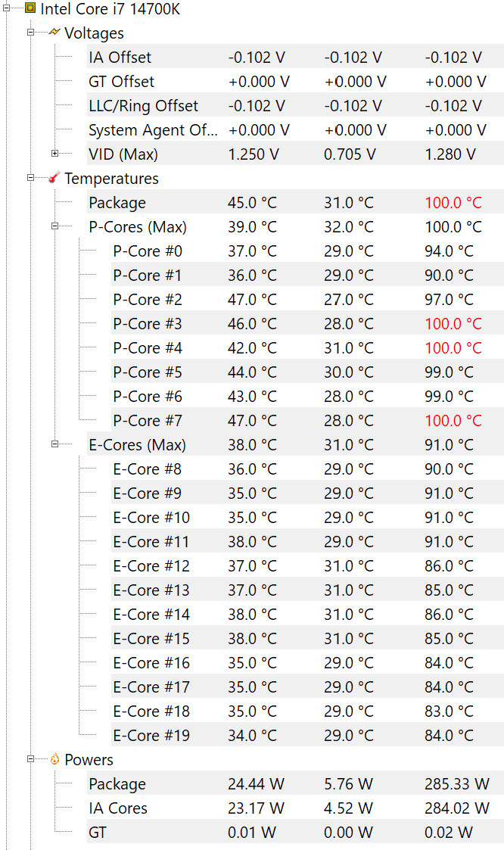Click the Powers flame icon

pos(54,759)
